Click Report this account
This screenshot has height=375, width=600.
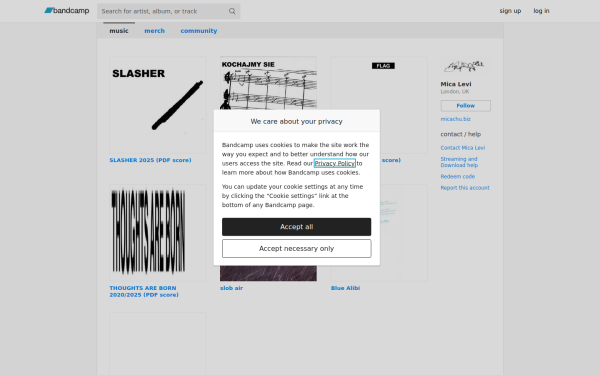465,188
